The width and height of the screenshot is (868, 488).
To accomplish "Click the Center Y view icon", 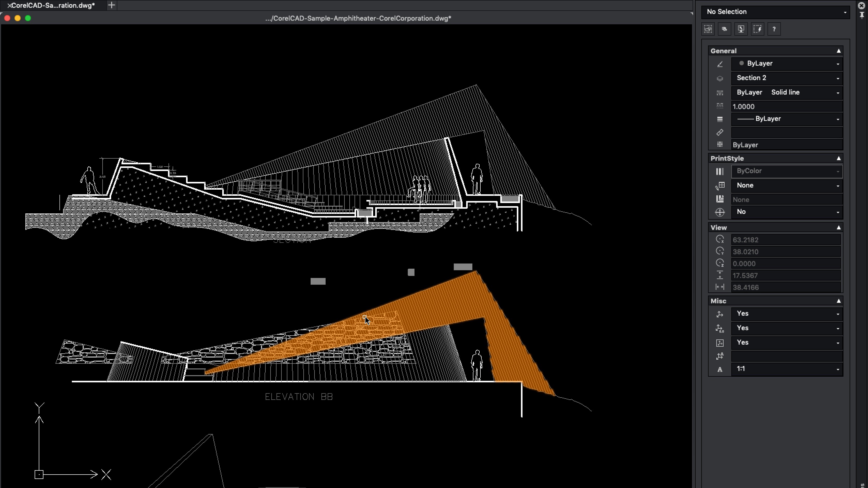I will click(x=720, y=251).
